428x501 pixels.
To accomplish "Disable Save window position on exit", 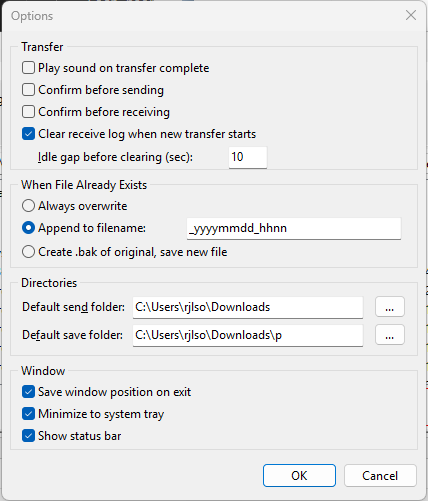I will [x=28, y=392].
